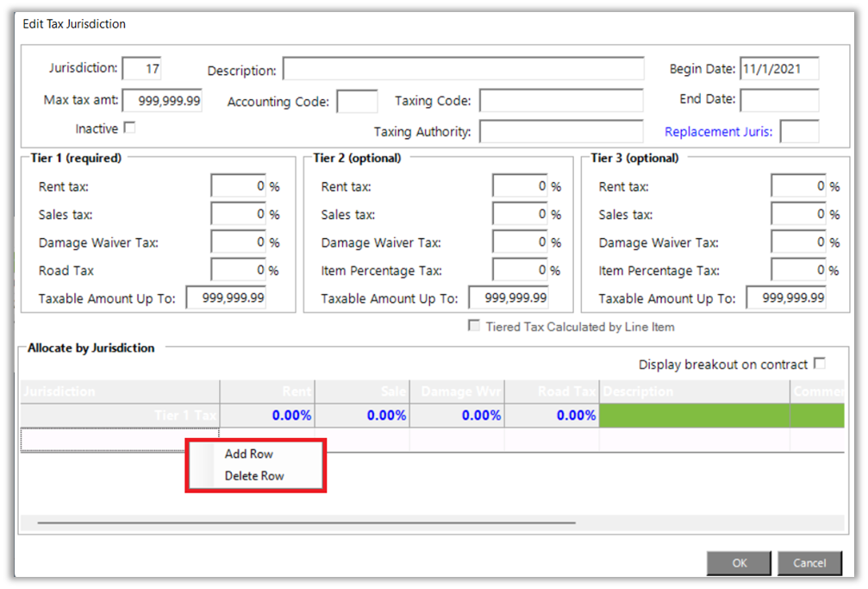Select Tier 3 Taxable Amount Up To field
This screenshot has width=868, height=589.
click(x=785, y=298)
